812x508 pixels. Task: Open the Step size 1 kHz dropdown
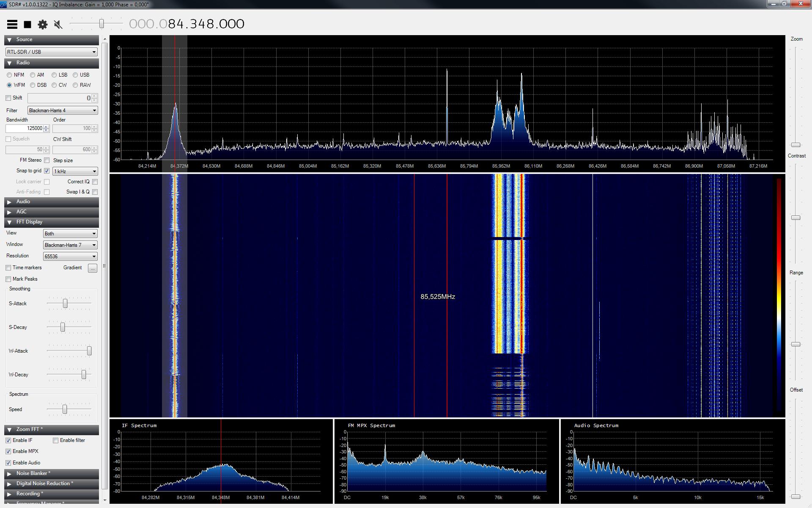[75, 171]
